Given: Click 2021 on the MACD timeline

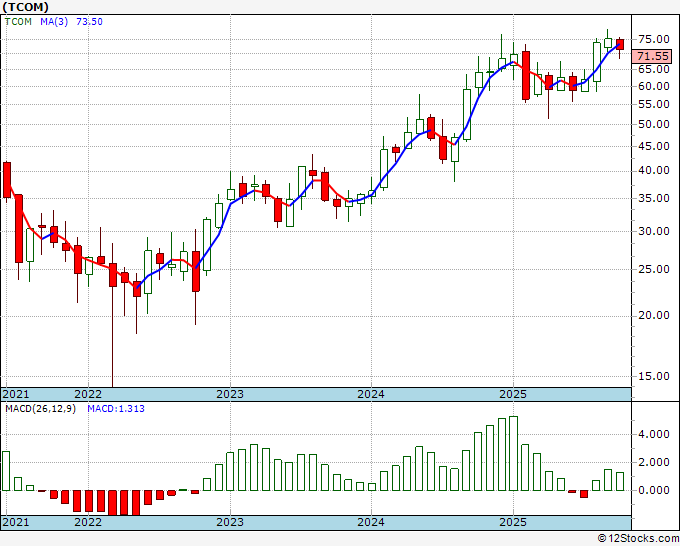Looking at the screenshot, I should click(16, 522).
